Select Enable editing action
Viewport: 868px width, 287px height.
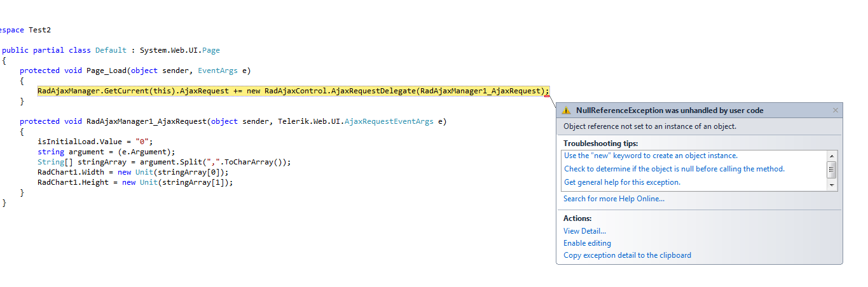[x=587, y=243]
